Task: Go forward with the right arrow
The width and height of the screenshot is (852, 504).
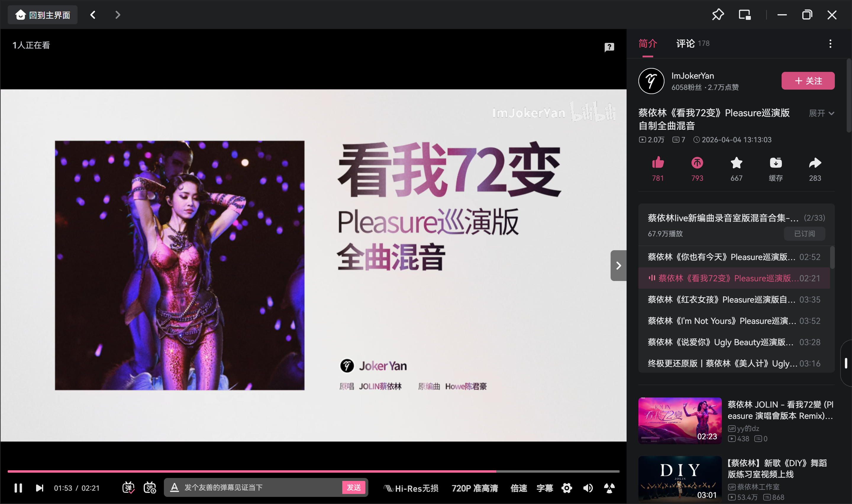Action: (117, 15)
